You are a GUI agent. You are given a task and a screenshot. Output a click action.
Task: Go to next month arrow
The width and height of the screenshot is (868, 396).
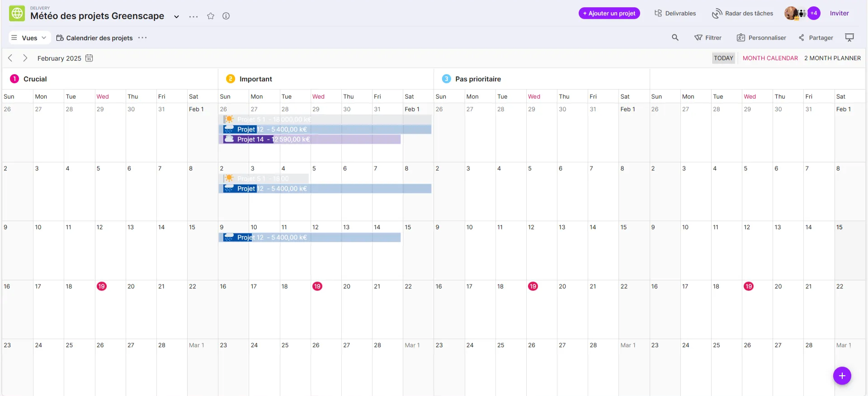click(25, 58)
